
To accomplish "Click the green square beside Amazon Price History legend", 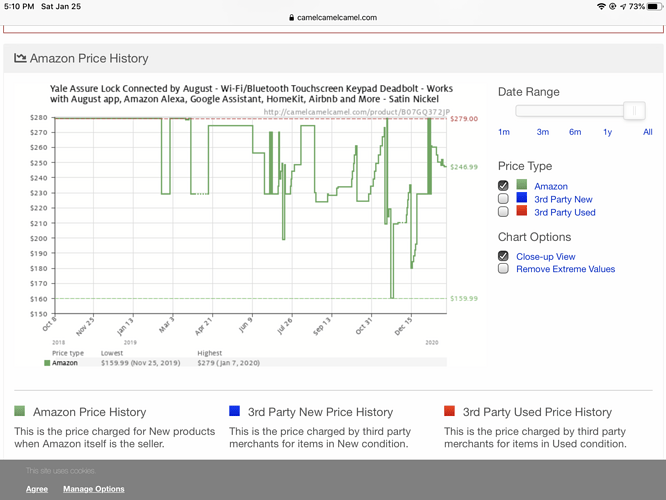I will click(x=20, y=411).
